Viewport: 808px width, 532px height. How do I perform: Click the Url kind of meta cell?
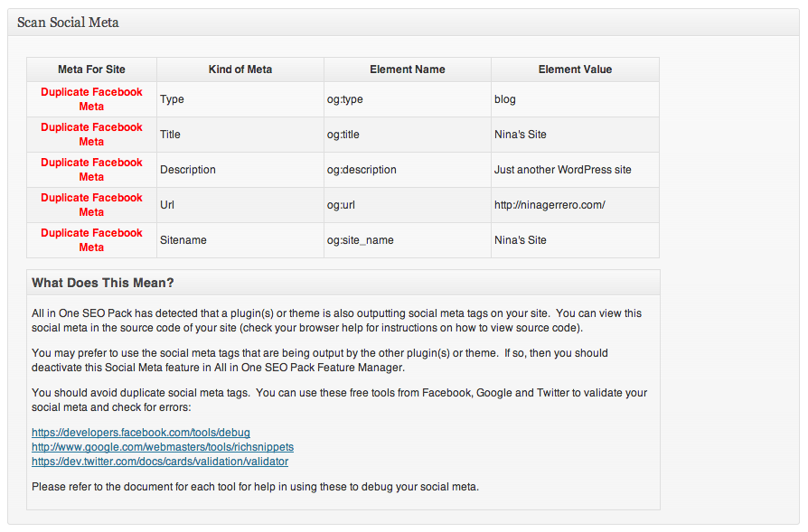click(240, 205)
